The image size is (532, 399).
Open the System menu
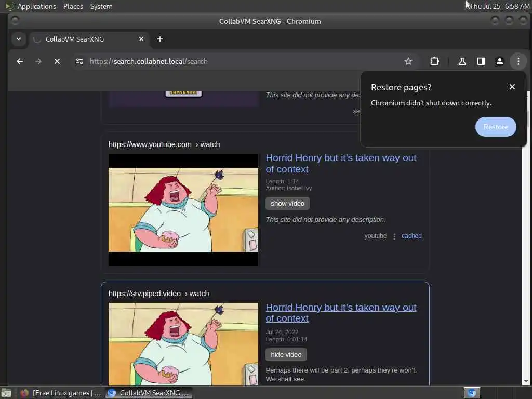tap(101, 6)
